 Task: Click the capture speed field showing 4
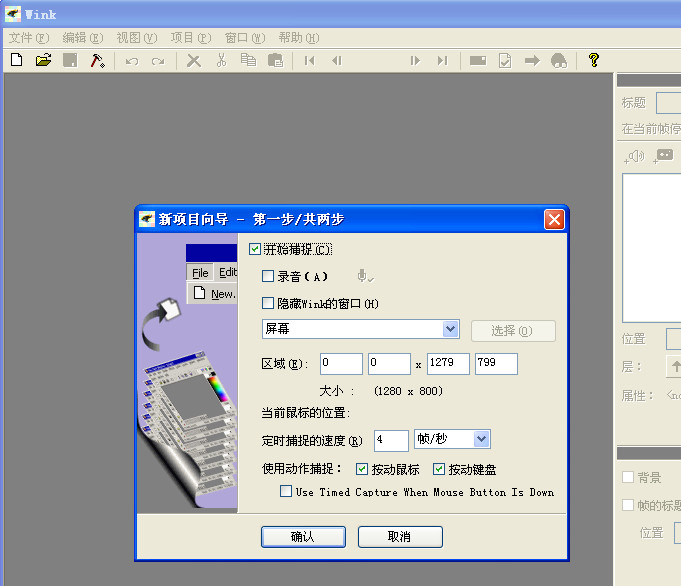pos(391,440)
